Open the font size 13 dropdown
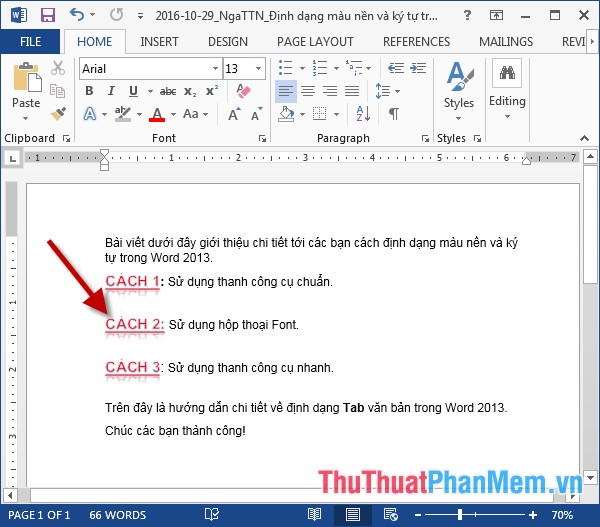The image size is (600, 527). [x=259, y=69]
